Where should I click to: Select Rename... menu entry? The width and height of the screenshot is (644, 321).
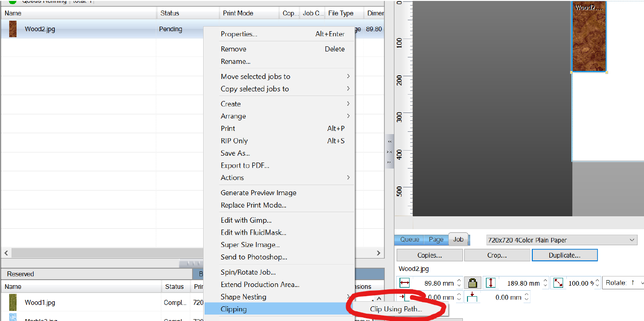[x=279, y=62]
